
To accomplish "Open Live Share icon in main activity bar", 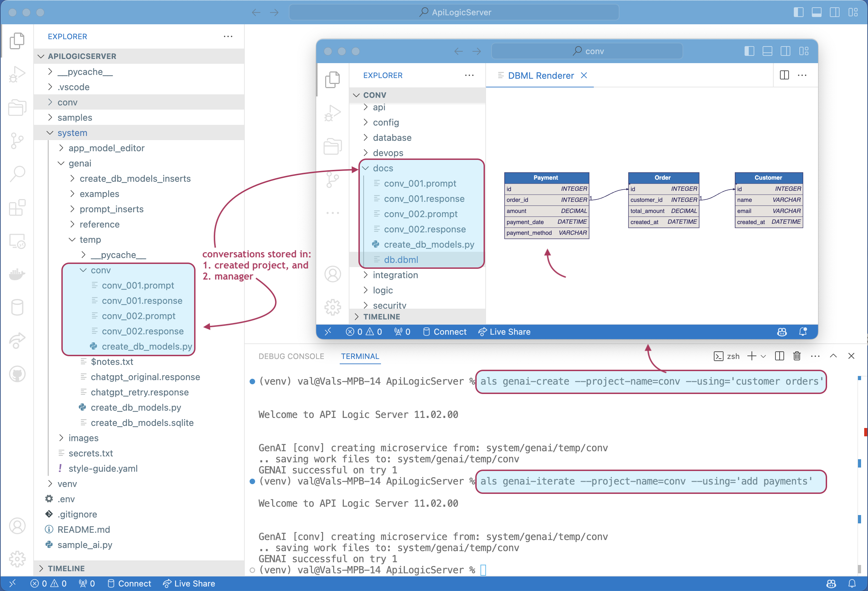I will click(x=17, y=341).
